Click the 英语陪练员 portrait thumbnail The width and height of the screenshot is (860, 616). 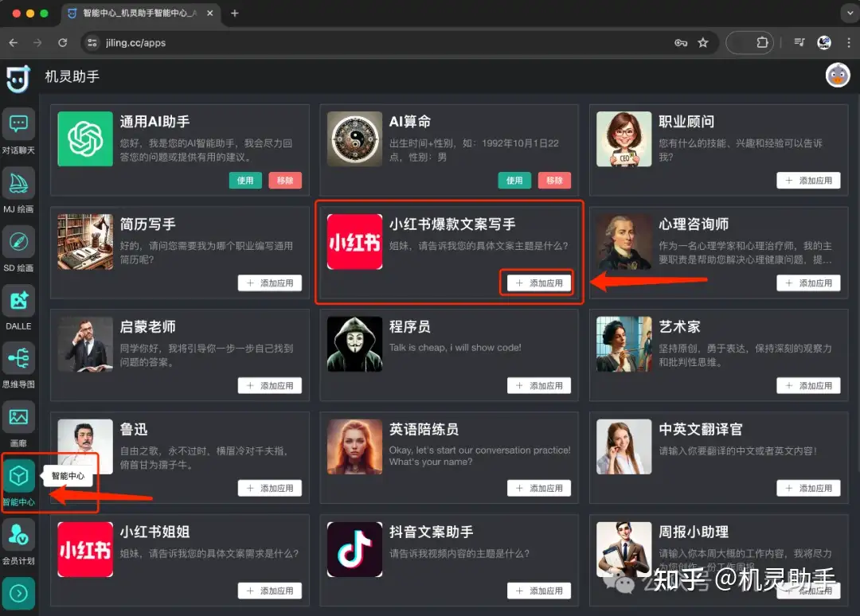coord(355,446)
